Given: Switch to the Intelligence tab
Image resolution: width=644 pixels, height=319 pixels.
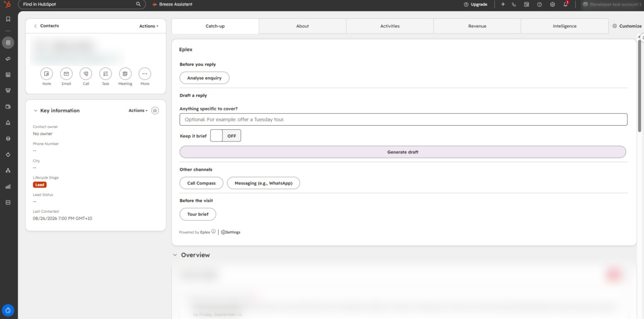Looking at the screenshot, I should click(565, 26).
